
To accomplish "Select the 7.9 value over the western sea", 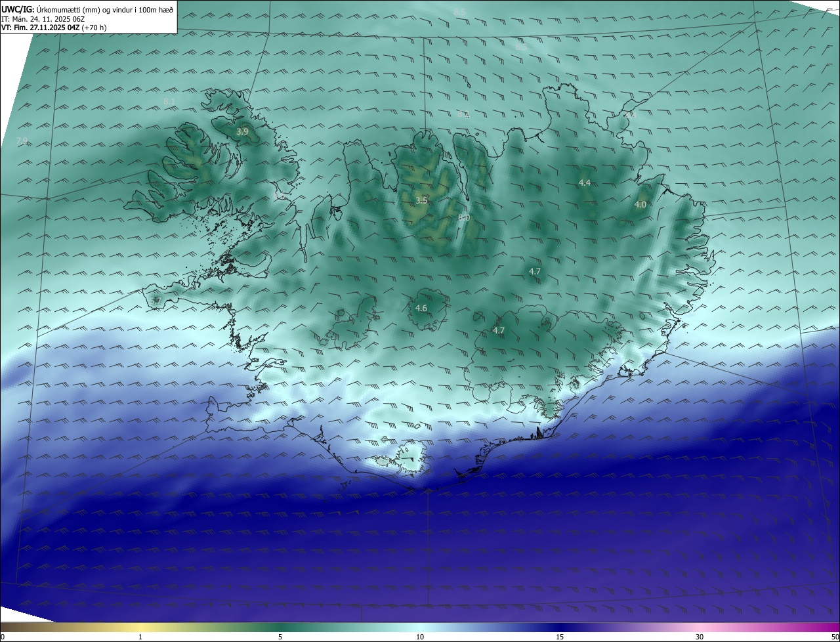I will tap(22, 141).
